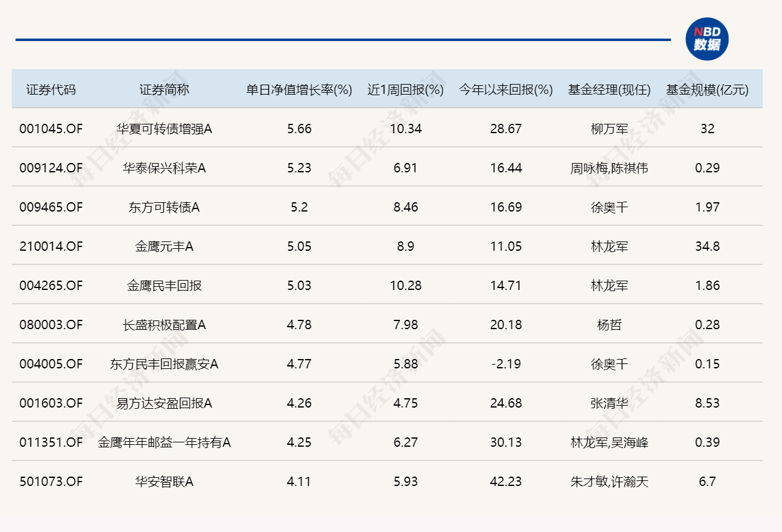Click daily growth value 5.23

[x=299, y=168]
